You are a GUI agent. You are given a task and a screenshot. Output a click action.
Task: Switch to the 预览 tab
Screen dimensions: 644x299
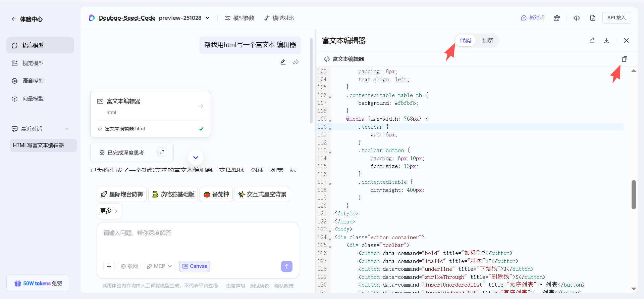(487, 41)
